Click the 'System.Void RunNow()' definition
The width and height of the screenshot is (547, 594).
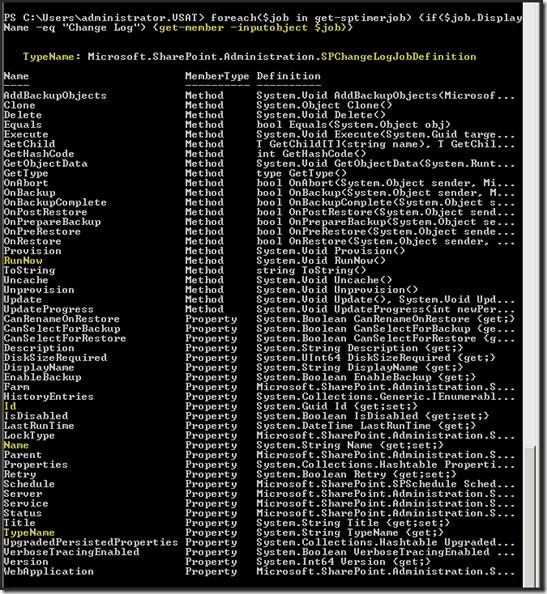pos(321,261)
